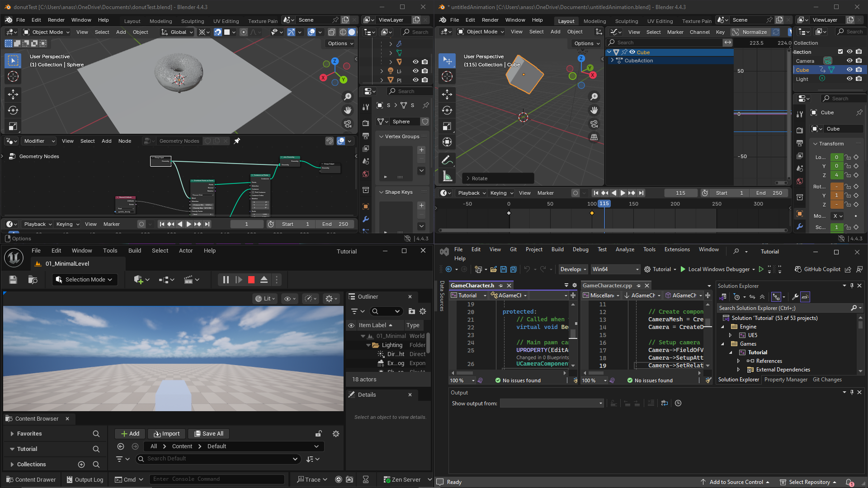
Task: Select the Transform tool in untitledAnimation Blender
Action: (x=447, y=142)
